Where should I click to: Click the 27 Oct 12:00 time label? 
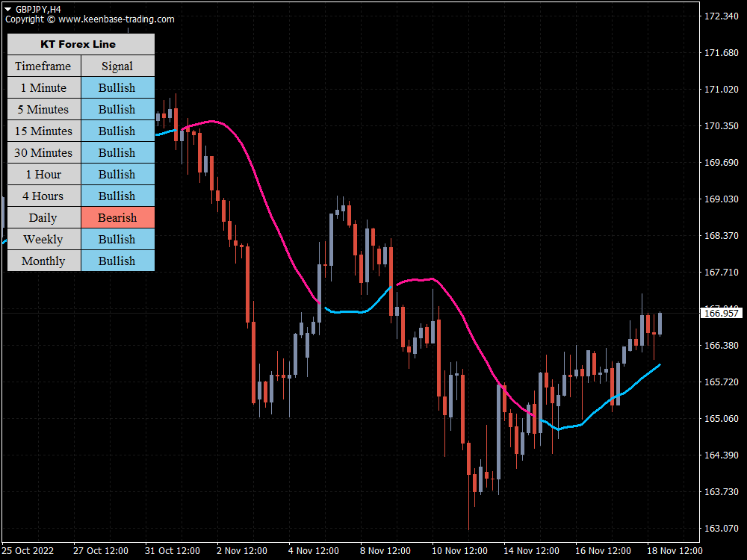(x=101, y=551)
